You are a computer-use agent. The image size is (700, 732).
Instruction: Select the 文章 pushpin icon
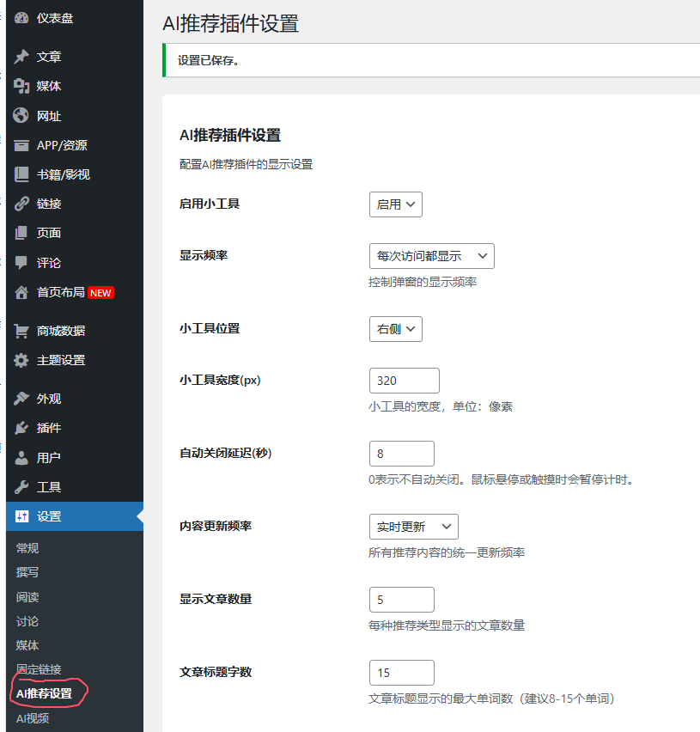point(21,57)
